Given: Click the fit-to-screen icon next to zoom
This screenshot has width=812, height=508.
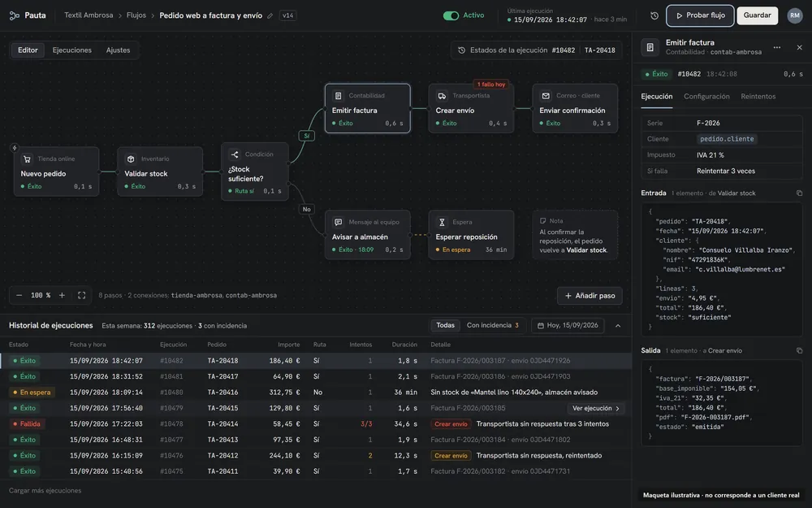Looking at the screenshot, I should point(81,296).
